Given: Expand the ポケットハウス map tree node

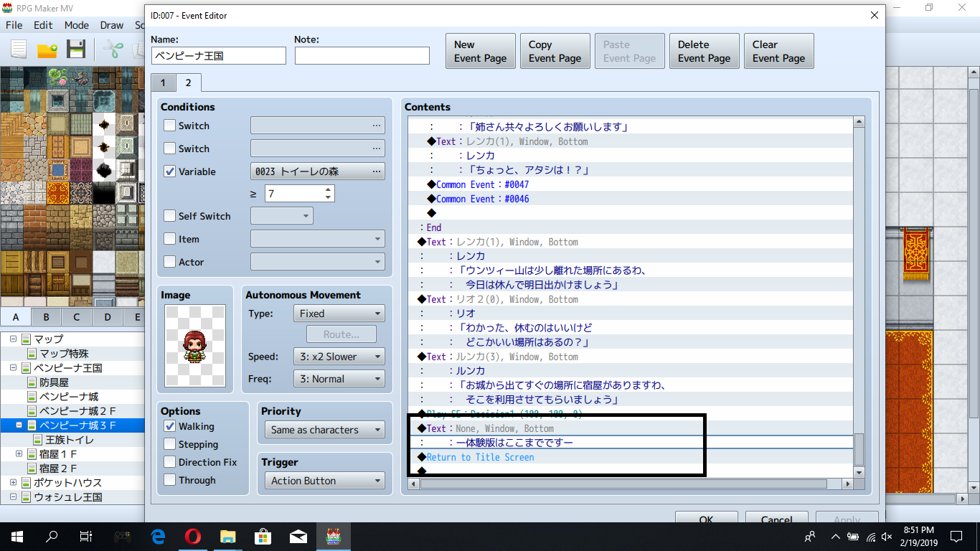Looking at the screenshot, I should coord(13,482).
